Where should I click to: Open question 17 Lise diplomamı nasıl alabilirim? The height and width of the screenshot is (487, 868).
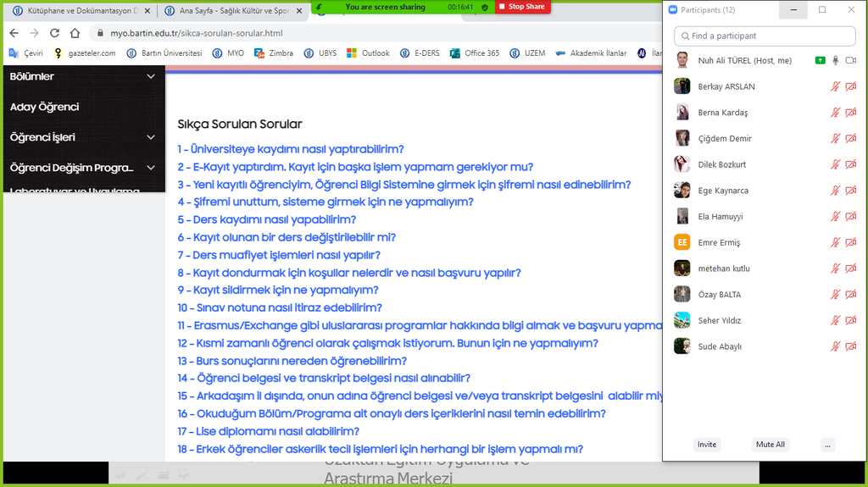268,431
